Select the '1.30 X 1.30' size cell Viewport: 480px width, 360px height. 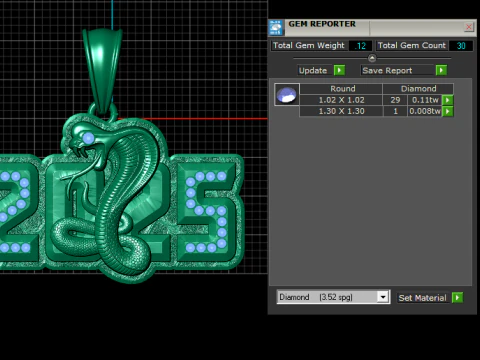(x=341, y=111)
